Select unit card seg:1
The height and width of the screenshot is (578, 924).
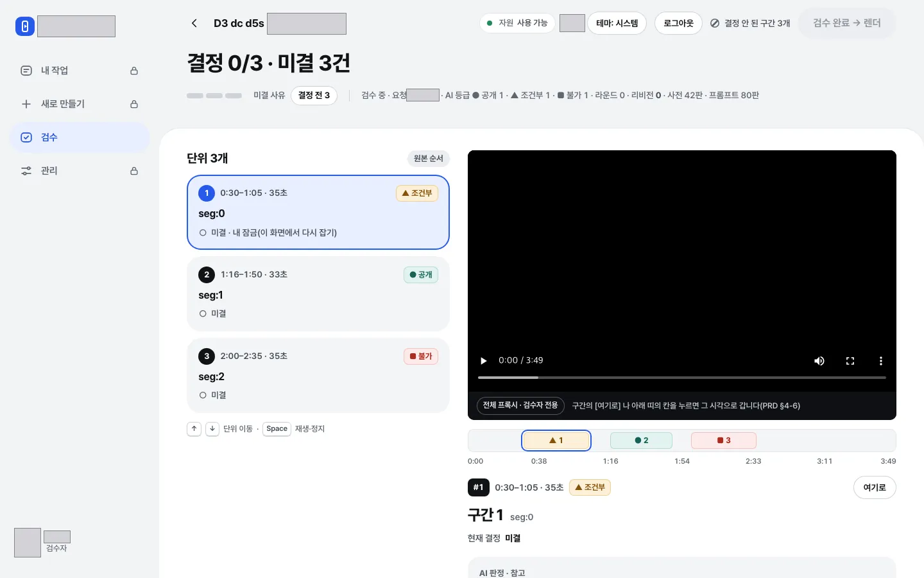318,294
